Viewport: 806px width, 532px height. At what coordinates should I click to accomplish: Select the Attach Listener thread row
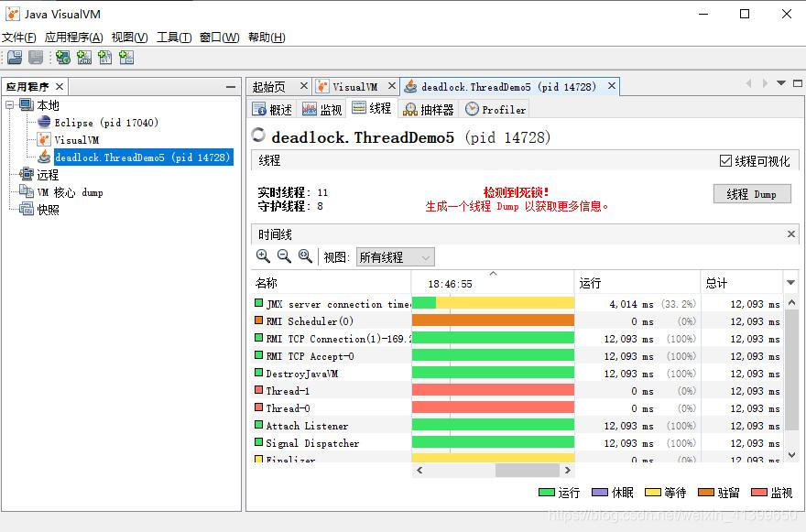517,426
